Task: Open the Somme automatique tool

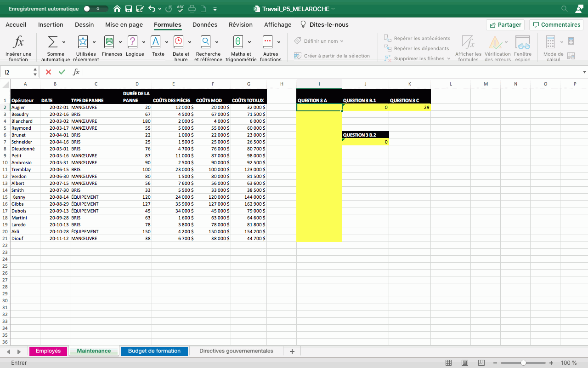Action: (53, 42)
